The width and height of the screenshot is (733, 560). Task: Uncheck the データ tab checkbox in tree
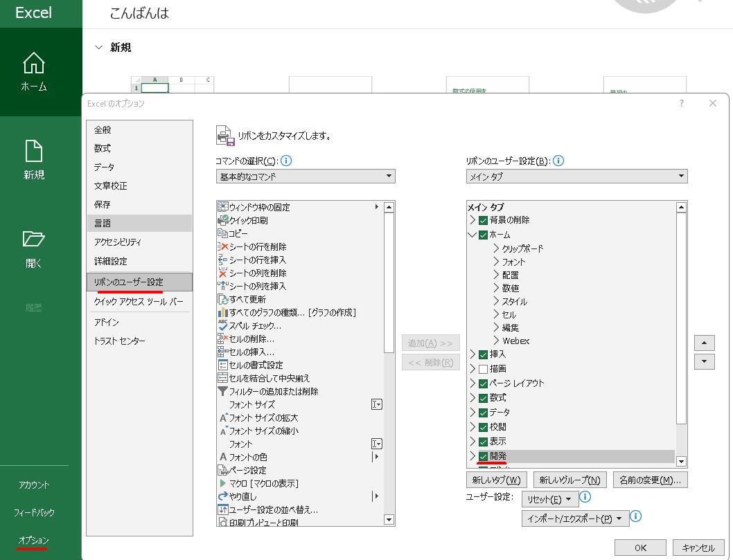point(484,413)
